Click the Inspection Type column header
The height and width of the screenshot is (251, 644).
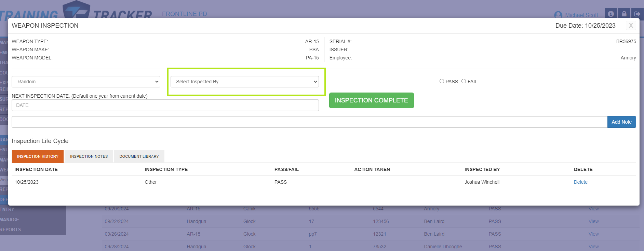tap(166, 169)
